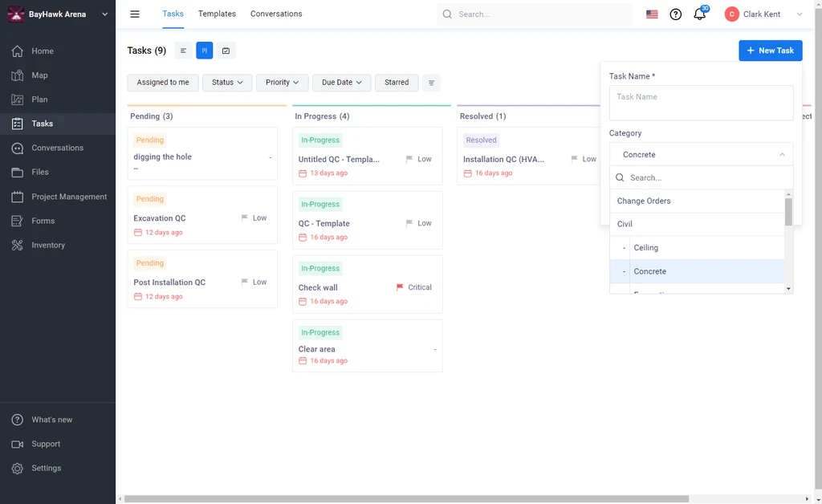Expand the BayHawk Arena project dropdown
This screenshot has width=822, height=504.
(105, 14)
